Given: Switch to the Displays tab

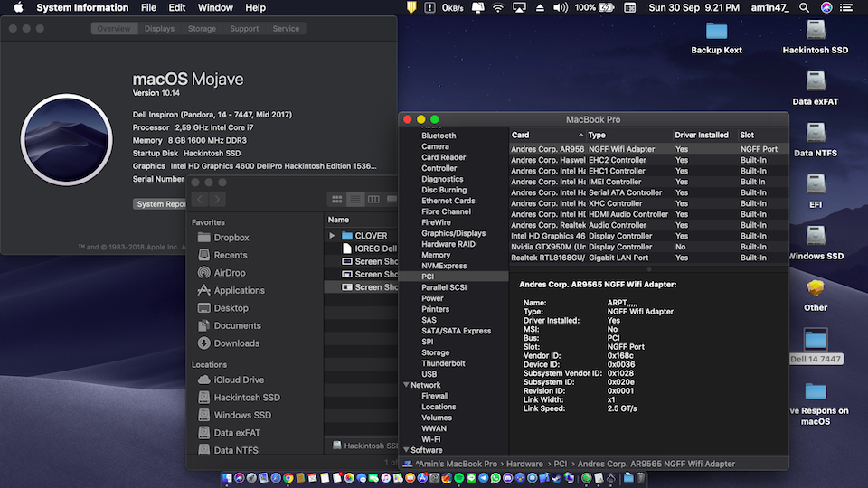Looking at the screenshot, I should point(159,29).
